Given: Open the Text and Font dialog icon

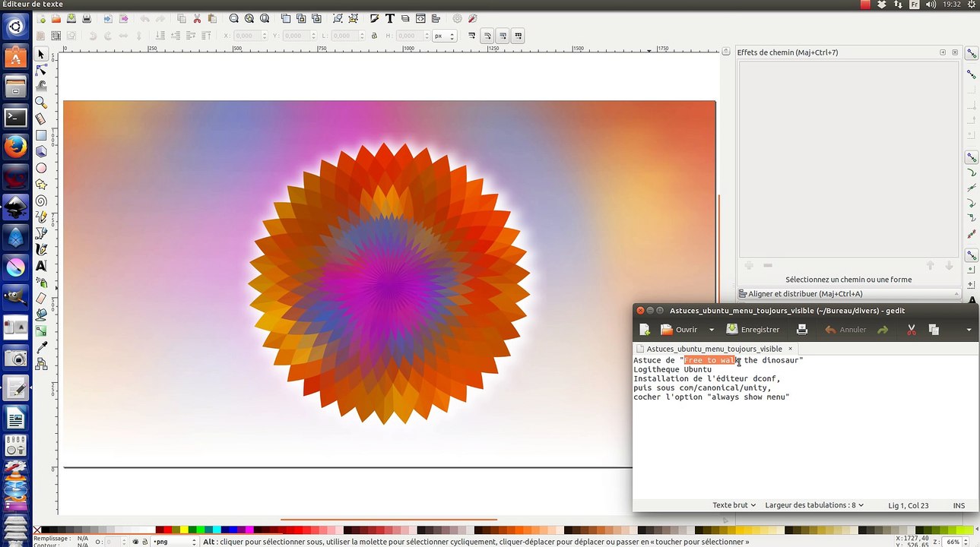Looking at the screenshot, I should (390, 18).
